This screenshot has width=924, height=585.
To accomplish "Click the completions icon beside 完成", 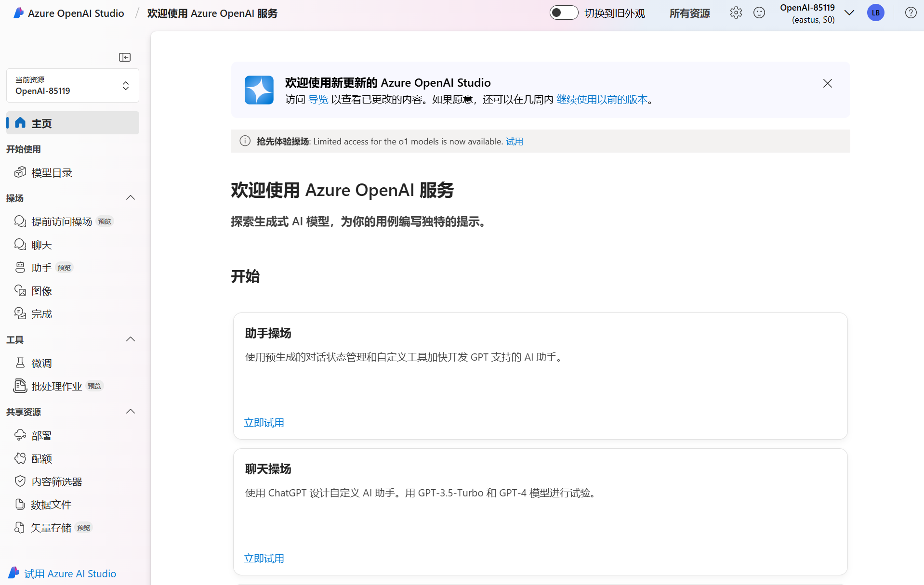I will [x=20, y=313].
